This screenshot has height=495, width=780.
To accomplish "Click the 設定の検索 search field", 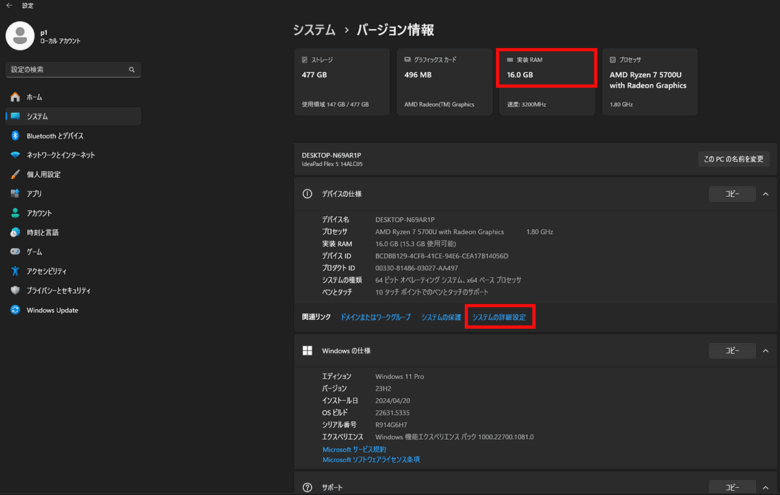I will coord(73,70).
